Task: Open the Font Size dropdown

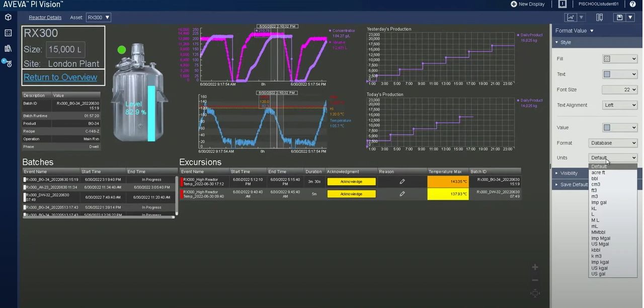Action: click(x=619, y=90)
